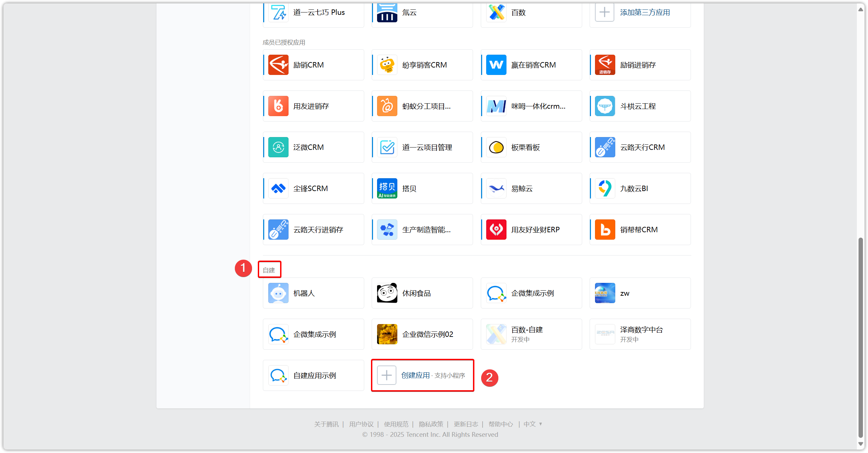Click the 氚云 app icon
The height and width of the screenshot is (453, 868).
[387, 12]
